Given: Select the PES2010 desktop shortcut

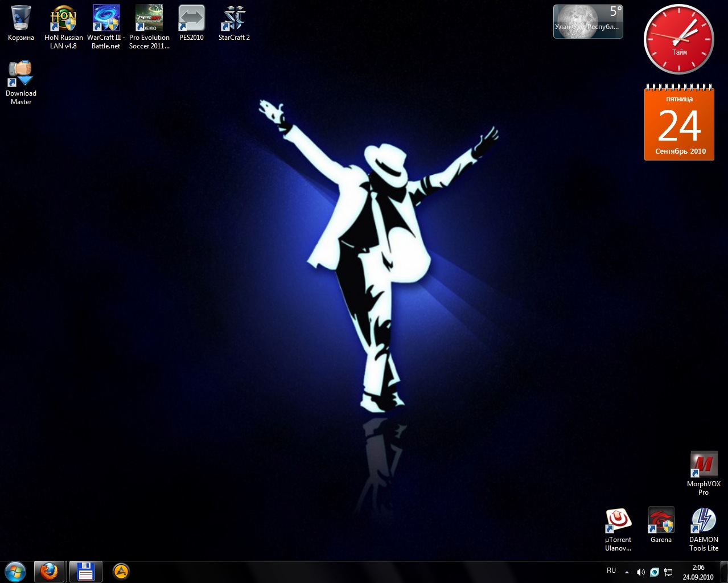Looking at the screenshot, I should tap(191, 19).
